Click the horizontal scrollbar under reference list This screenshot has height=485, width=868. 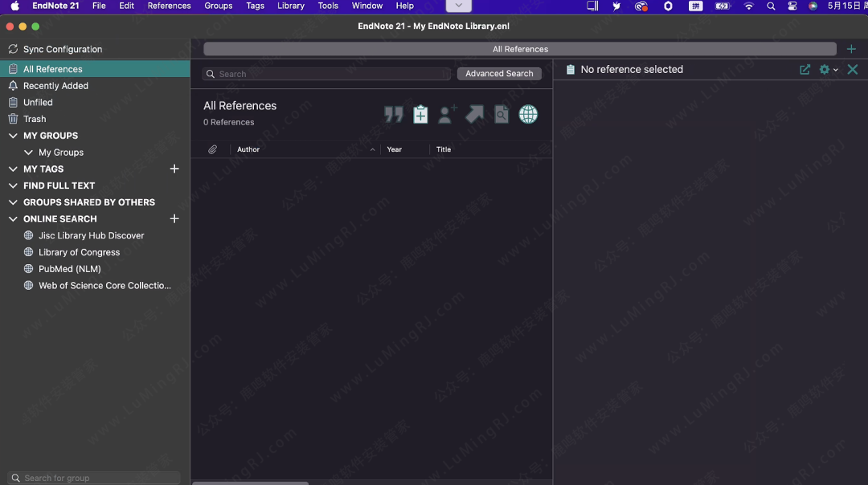250,483
